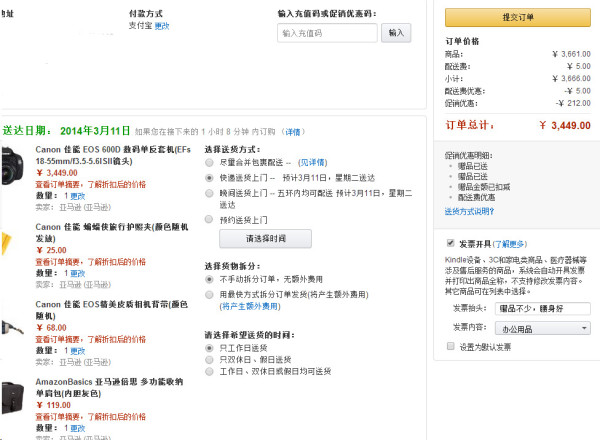Enable the 设置为默认发票 checkbox
The width and height of the screenshot is (600, 440).
[x=450, y=346]
